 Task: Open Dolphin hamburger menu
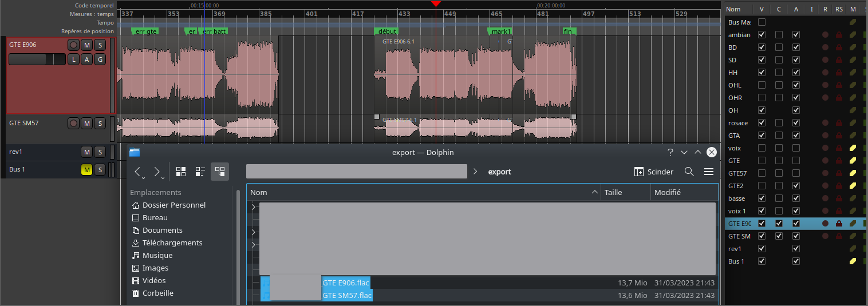(x=709, y=172)
